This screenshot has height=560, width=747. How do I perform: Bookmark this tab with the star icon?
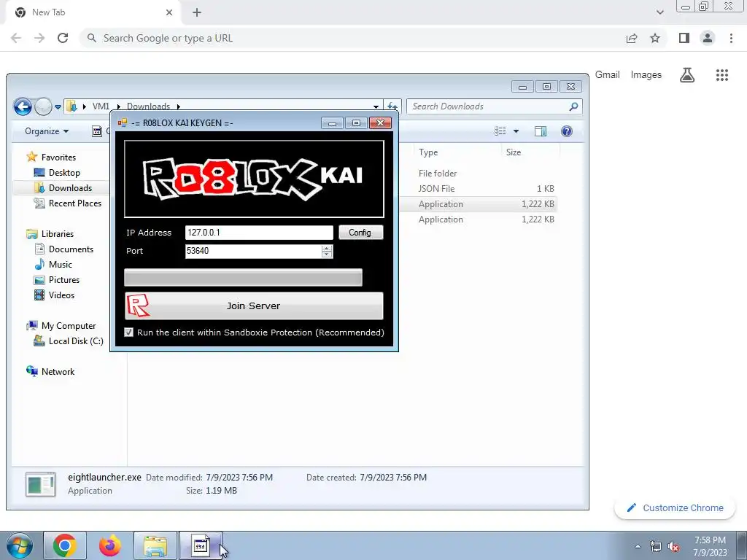point(655,38)
